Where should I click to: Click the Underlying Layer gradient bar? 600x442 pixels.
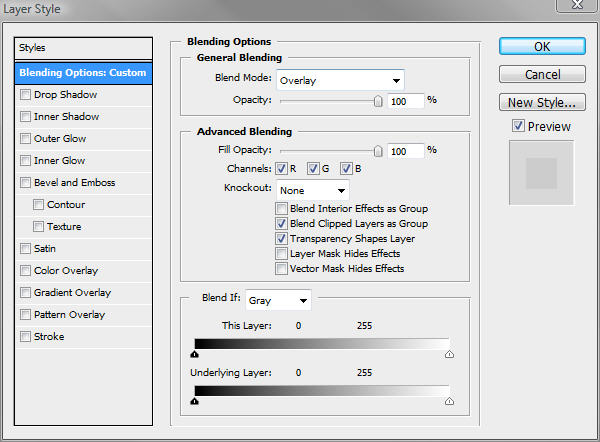click(322, 391)
